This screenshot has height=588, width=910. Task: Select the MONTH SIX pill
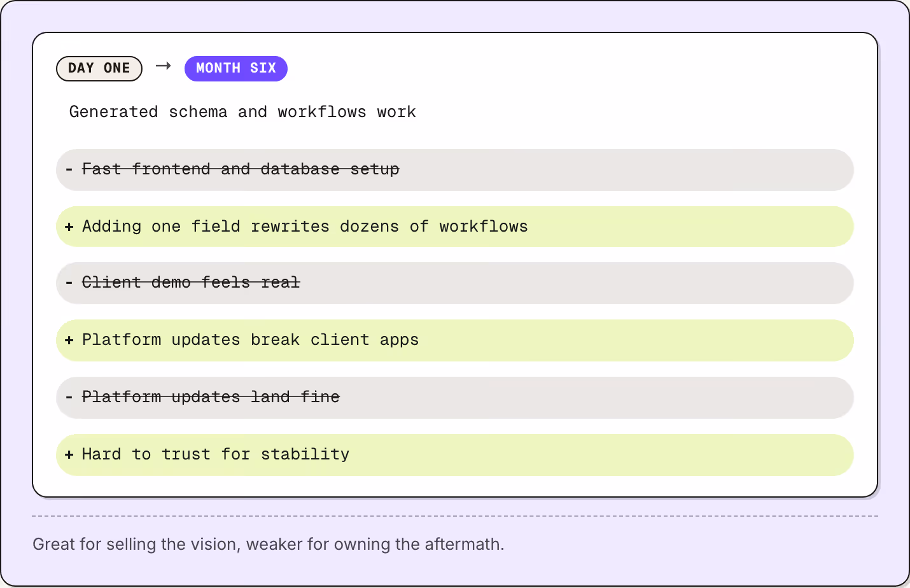pos(236,69)
